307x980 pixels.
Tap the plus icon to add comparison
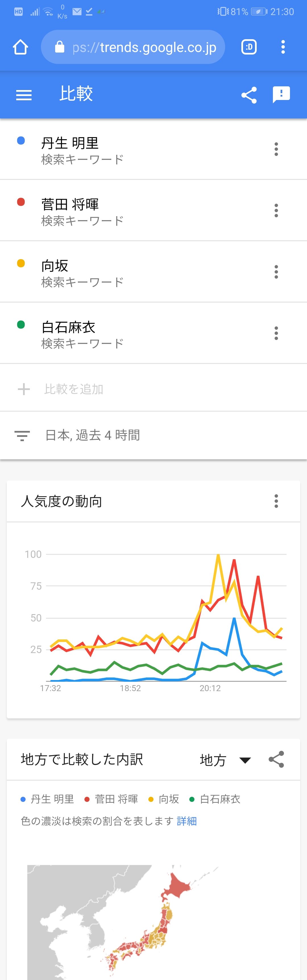24,389
